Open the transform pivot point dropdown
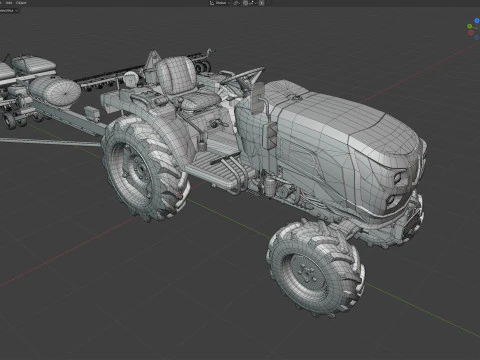Viewport: 480px width, 360px height. point(236,3)
